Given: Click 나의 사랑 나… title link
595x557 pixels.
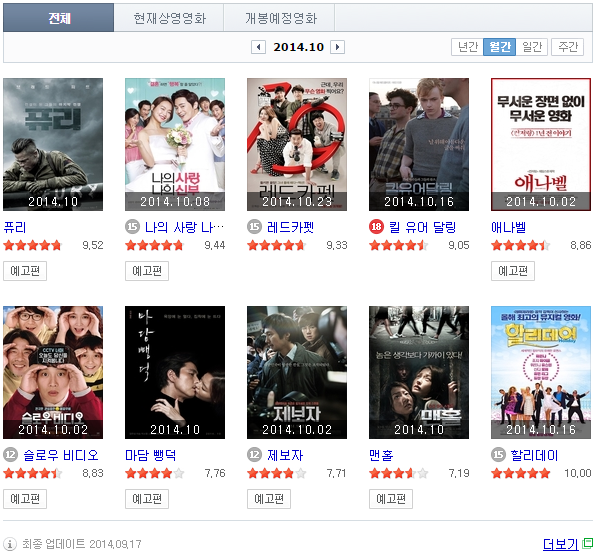Looking at the screenshot, I should point(184,227).
